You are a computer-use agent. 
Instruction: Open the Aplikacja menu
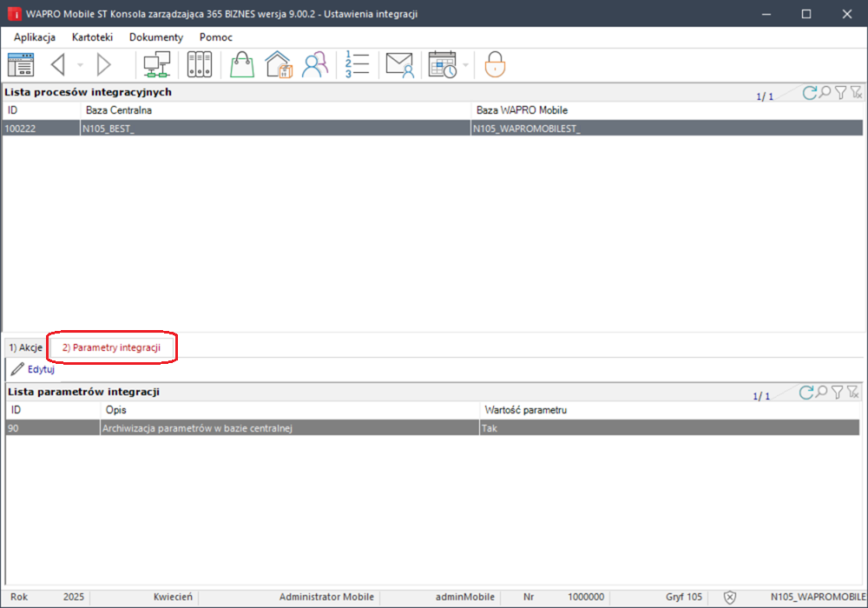tap(35, 37)
